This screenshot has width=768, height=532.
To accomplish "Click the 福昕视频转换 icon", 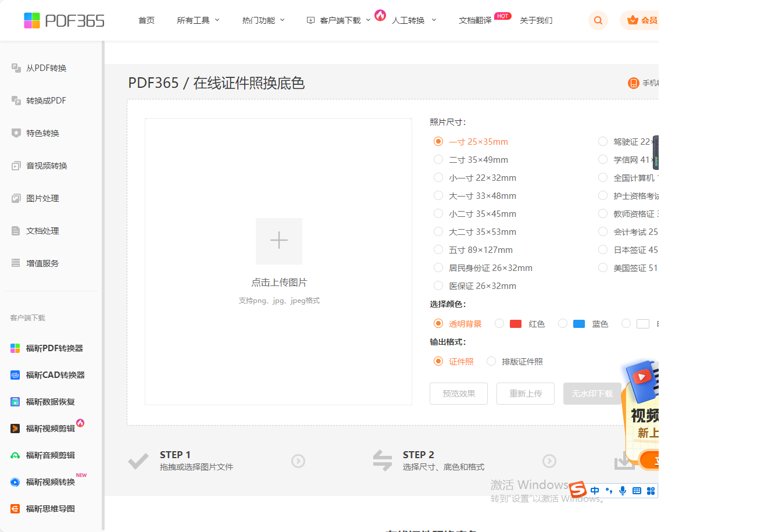I will (x=15, y=482).
